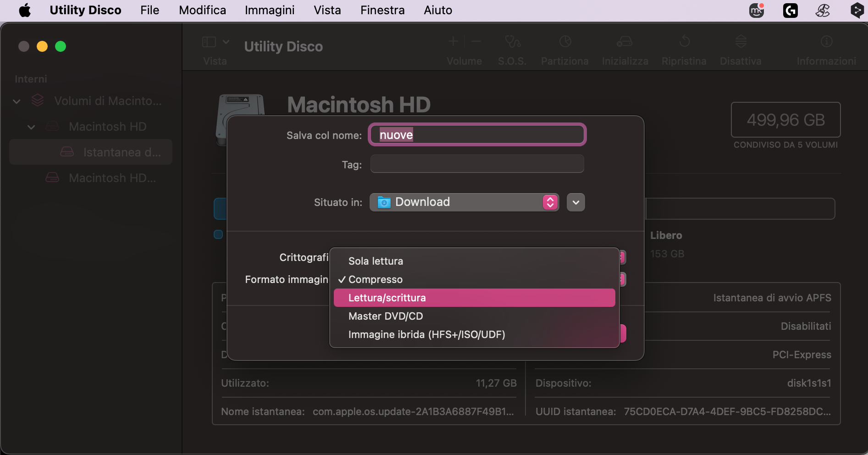
Task: Click the UUID istantanea value
Action: pos(727,411)
